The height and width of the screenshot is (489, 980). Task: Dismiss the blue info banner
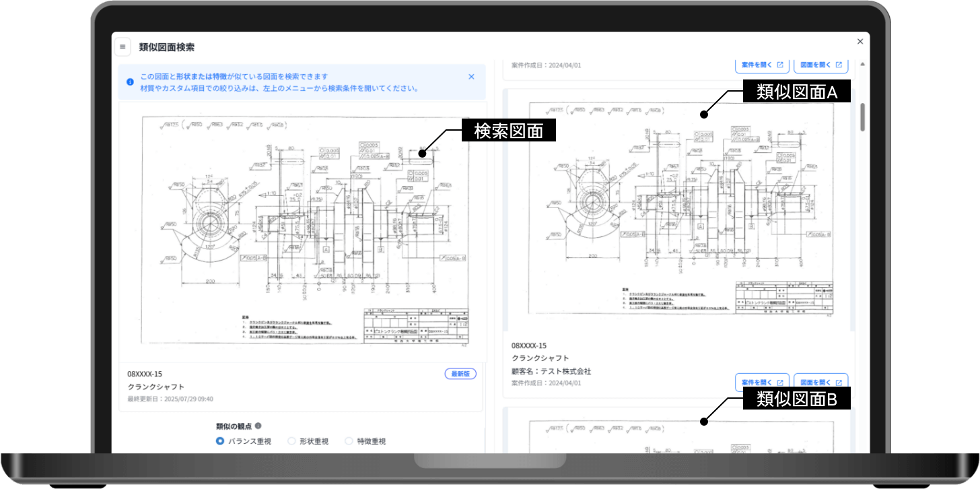(x=471, y=77)
